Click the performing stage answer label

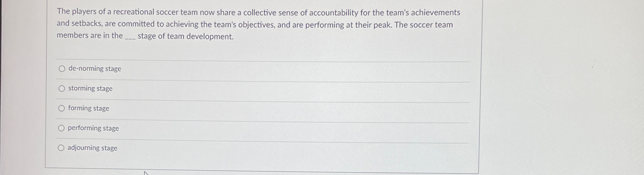[93, 128]
